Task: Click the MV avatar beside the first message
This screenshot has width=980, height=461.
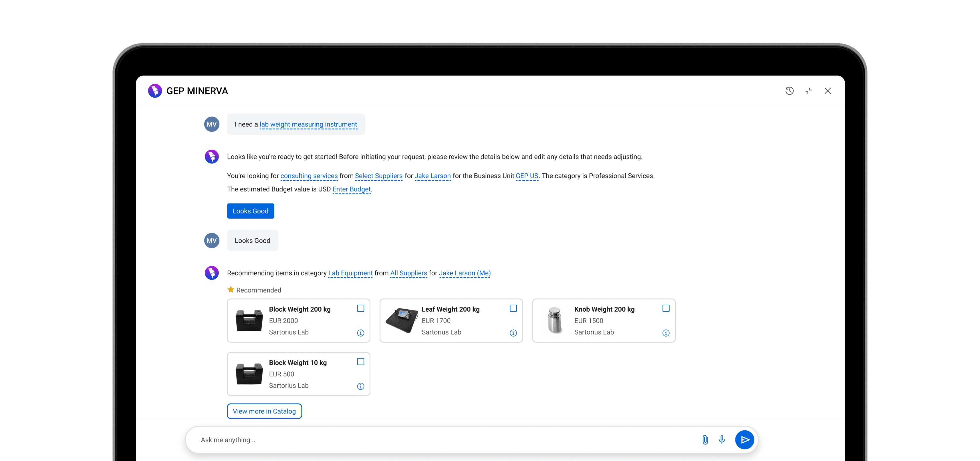Action: point(212,124)
